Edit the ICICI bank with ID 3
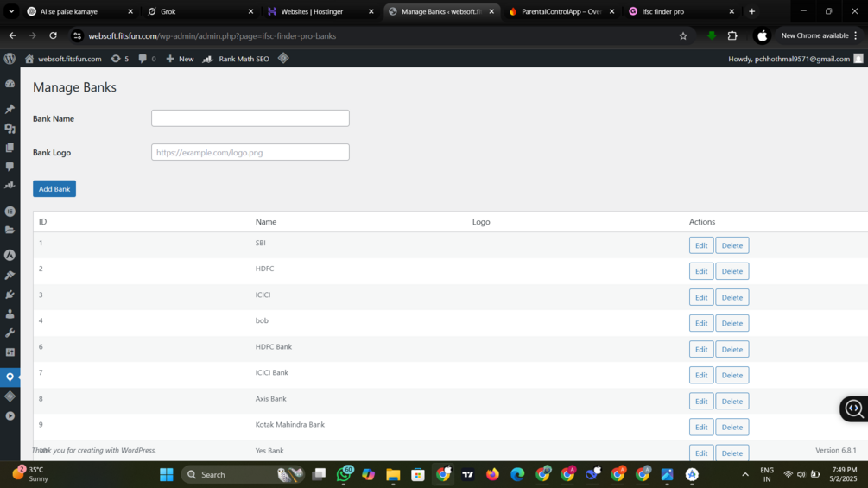 pos(701,297)
